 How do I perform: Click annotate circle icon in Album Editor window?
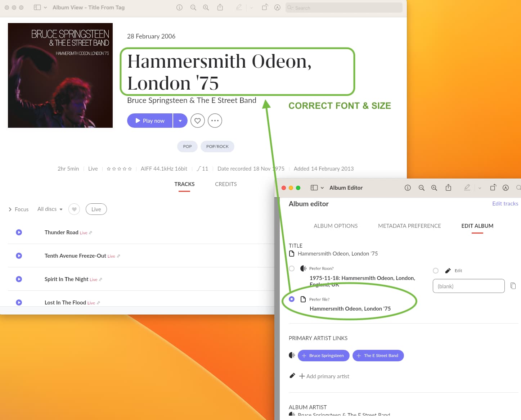506,188
